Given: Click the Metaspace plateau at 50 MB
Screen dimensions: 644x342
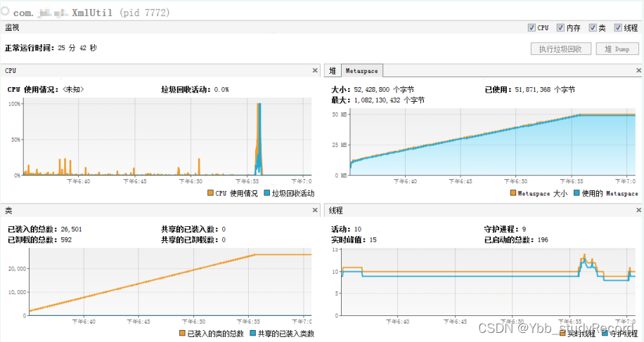Looking at the screenshot, I should pos(607,115).
